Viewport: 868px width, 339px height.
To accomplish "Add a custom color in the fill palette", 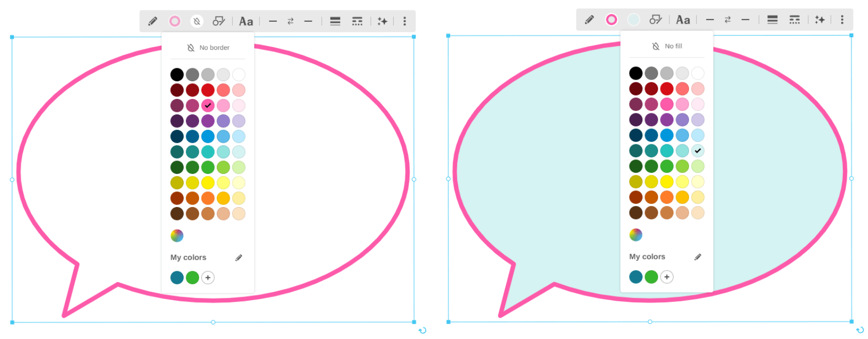I will click(x=667, y=277).
